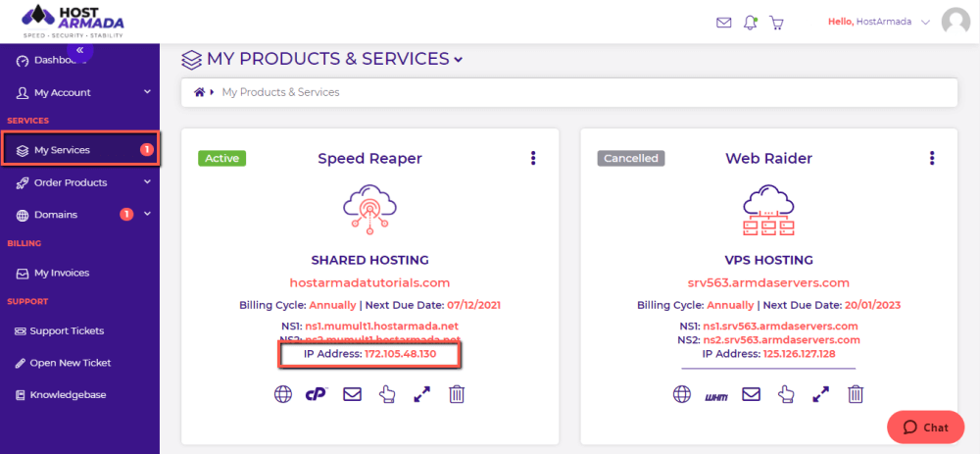Click ns1.srv563.armdaservers.com nameserver text
This screenshot has height=454, width=980.
781,326
